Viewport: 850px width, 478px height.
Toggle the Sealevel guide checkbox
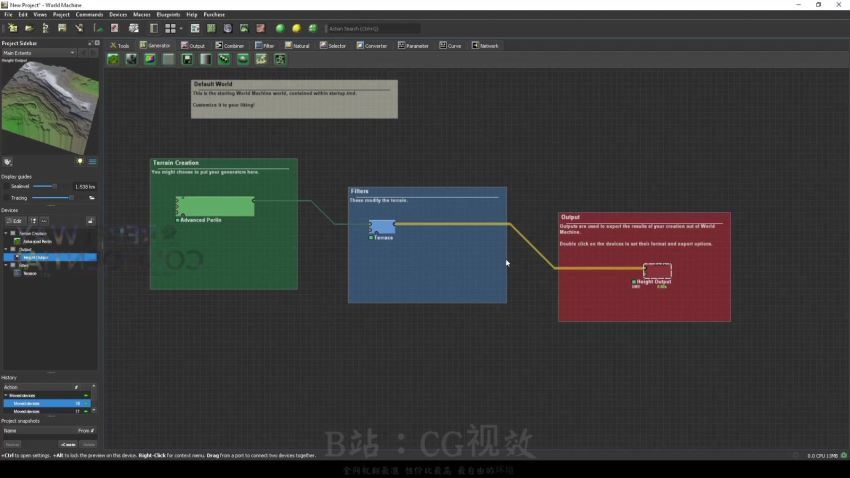7,186
